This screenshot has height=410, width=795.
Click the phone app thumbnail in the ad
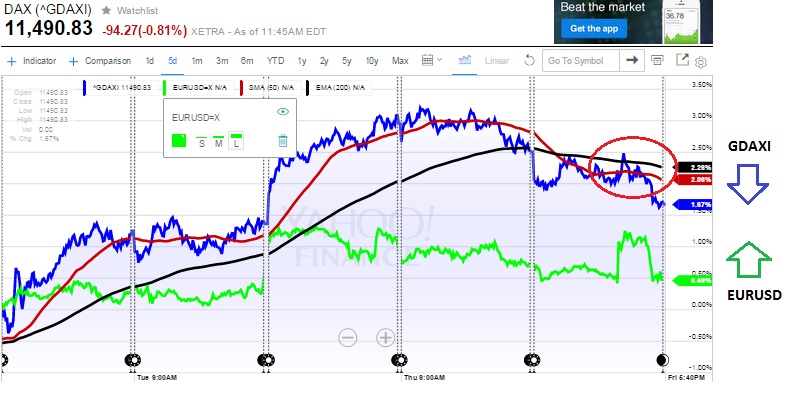[680, 22]
